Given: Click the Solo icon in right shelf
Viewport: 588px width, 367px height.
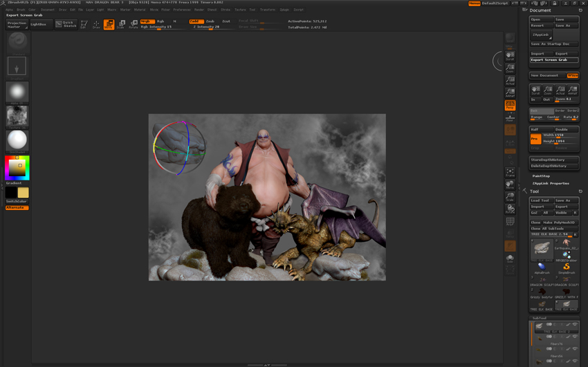Looking at the screenshot, I should 510,258.
